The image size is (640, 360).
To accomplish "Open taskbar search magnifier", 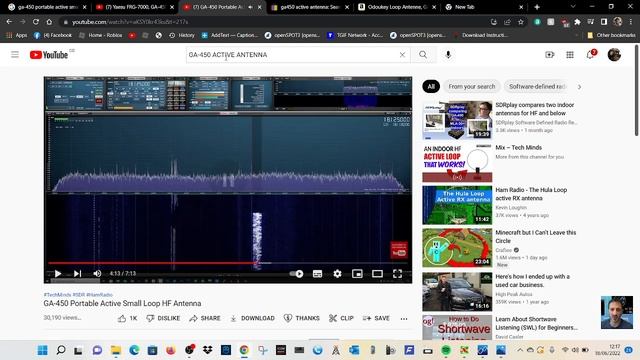I will click(61, 350).
